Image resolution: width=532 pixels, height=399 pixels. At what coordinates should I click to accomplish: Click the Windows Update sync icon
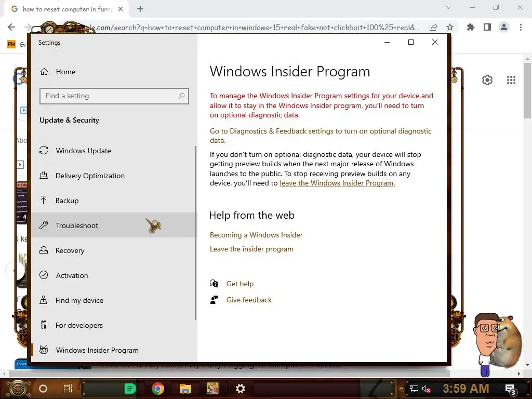point(44,150)
